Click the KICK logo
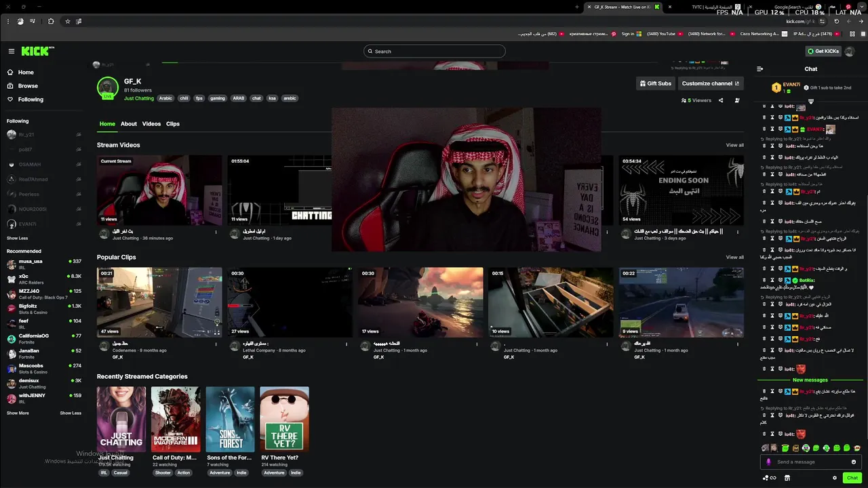 click(x=37, y=51)
